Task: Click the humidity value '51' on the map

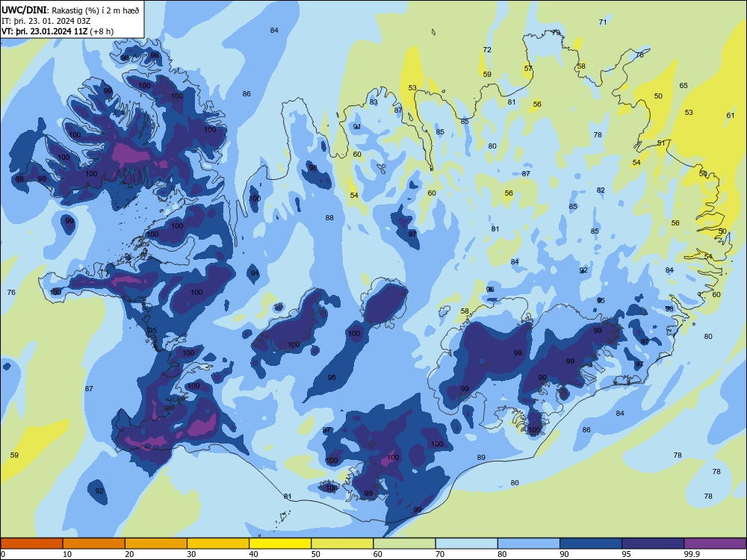Action: [661, 143]
